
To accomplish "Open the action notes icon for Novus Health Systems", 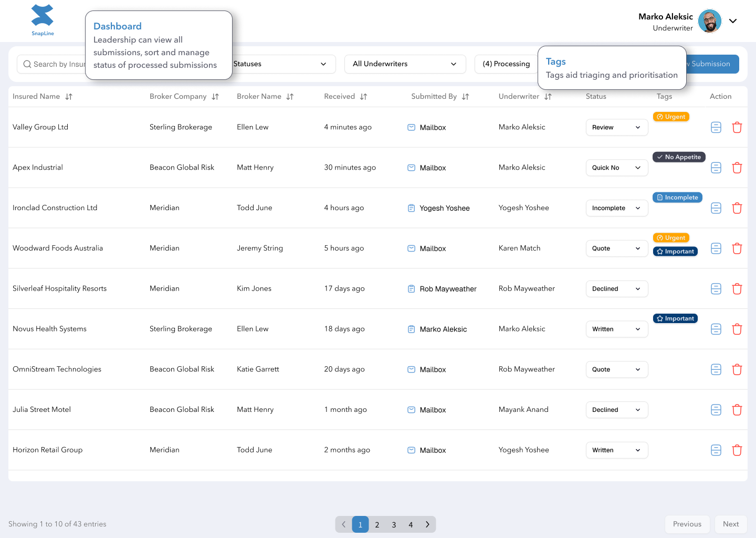I will click(x=716, y=329).
